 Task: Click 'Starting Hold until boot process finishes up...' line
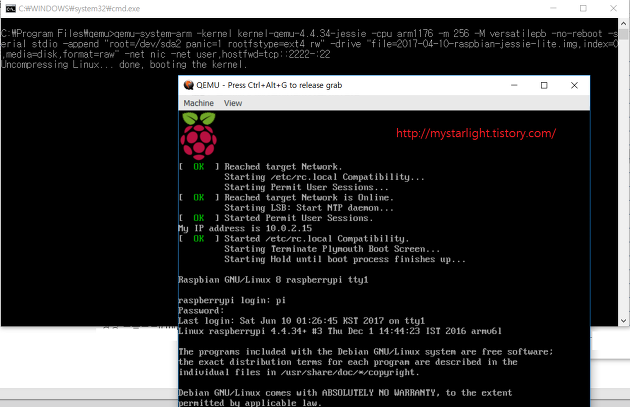tap(345, 259)
